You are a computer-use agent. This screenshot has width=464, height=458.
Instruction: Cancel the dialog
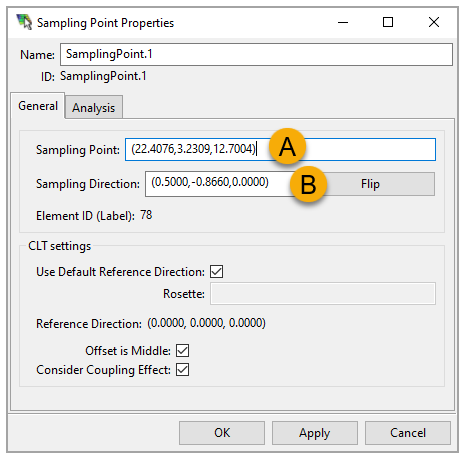(408, 433)
